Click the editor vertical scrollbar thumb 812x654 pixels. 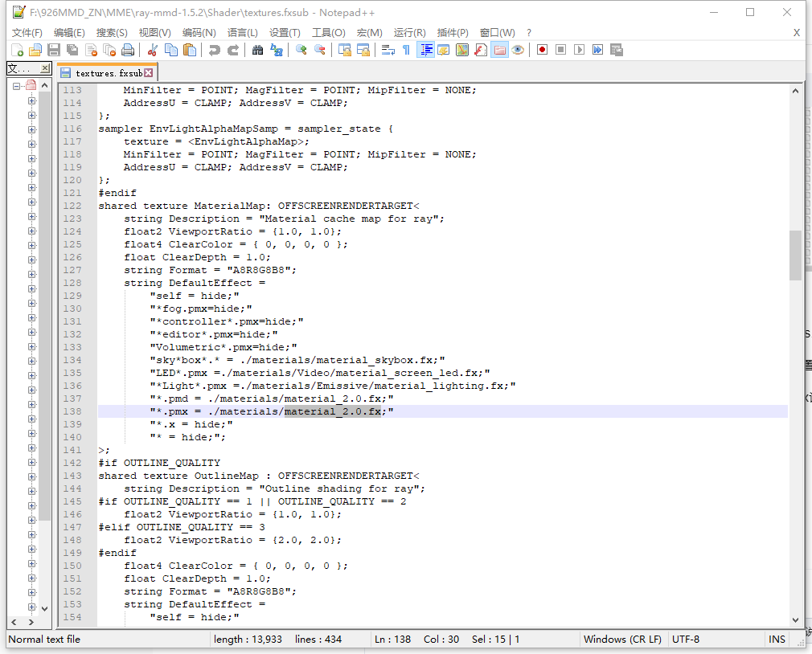[795, 255]
